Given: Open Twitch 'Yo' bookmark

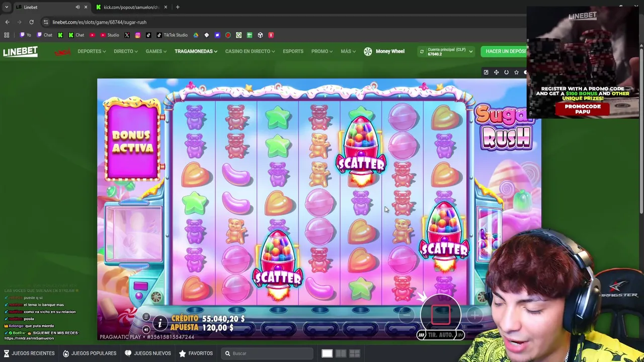Looking at the screenshot, I should tap(26, 35).
